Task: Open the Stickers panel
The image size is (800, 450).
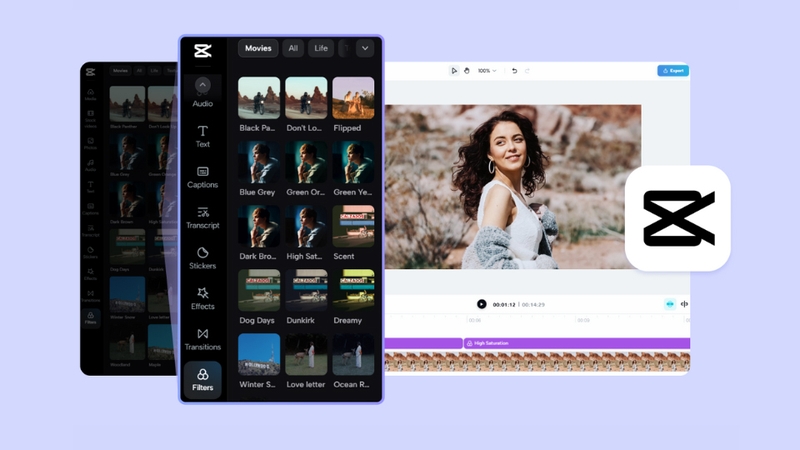Action: (x=203, y=258)
